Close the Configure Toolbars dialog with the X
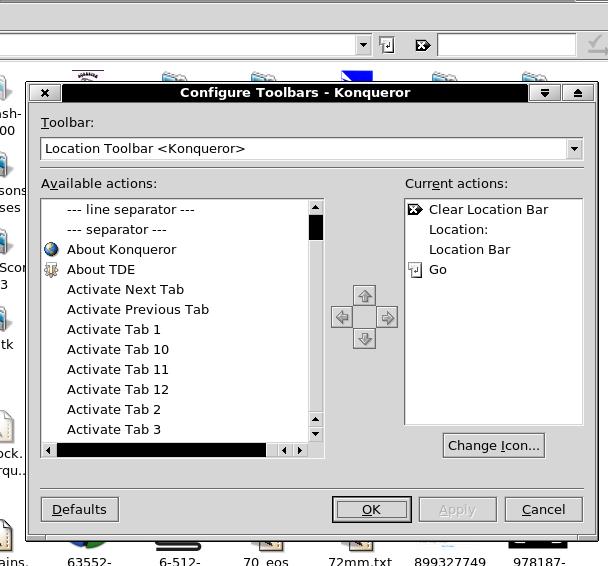Image resolution: width=608 pixels, height=566 pixels. click(45, 93)
